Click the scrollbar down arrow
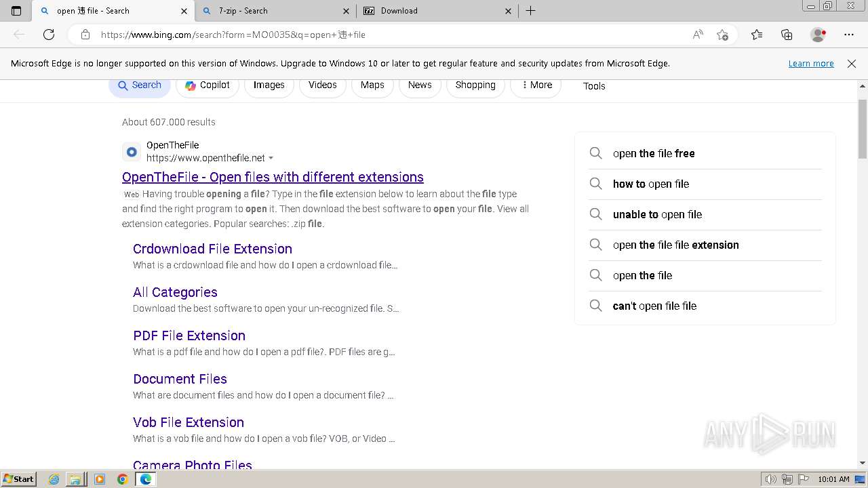Image resolution: width=868 pixels, height=488 pixels. click(863, 463)
